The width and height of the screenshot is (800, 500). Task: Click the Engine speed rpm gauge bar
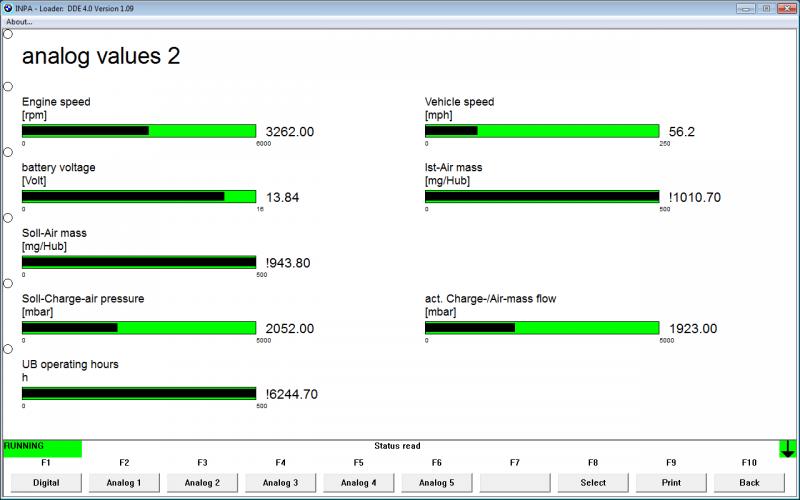click(139, 131)
